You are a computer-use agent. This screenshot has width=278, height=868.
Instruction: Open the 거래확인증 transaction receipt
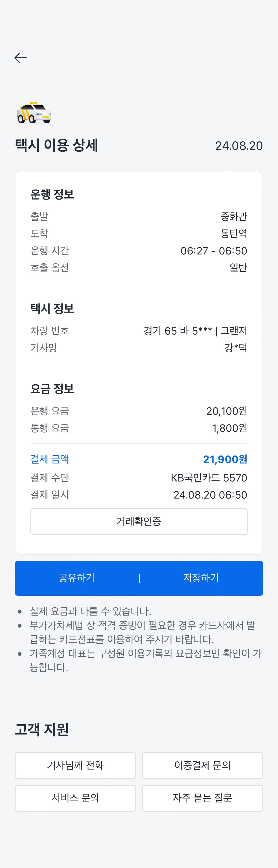[139, 521]
